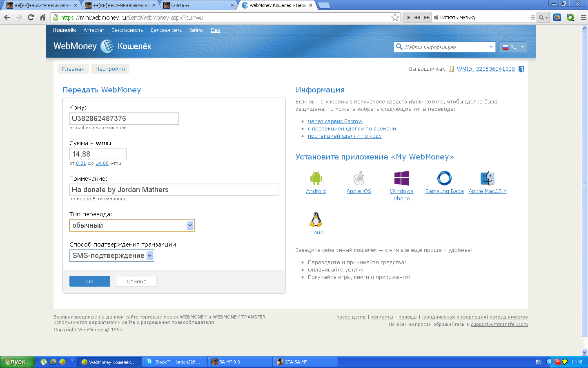Select the Кошелёк menu item
Screen dimensions: 588x368
click(65, 30)
